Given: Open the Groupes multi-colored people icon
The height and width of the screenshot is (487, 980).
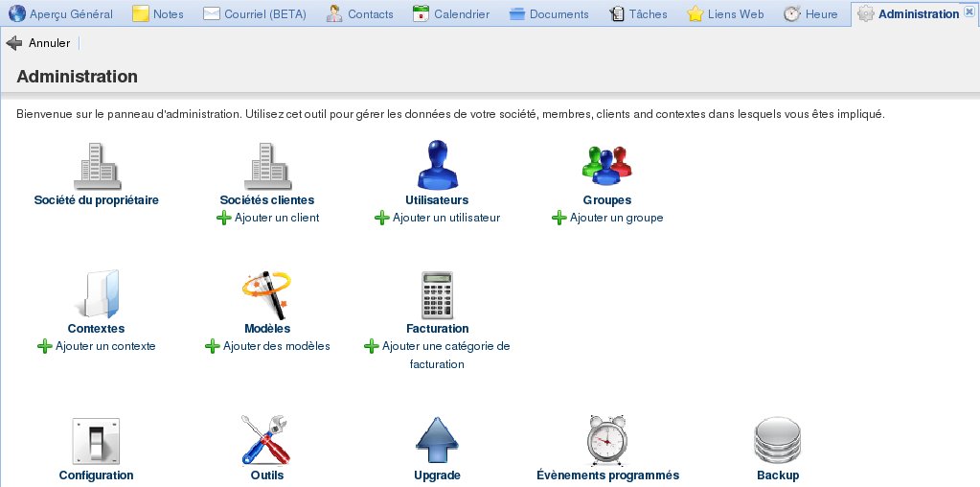Looking at the screenshot, I should click(606, 166).
